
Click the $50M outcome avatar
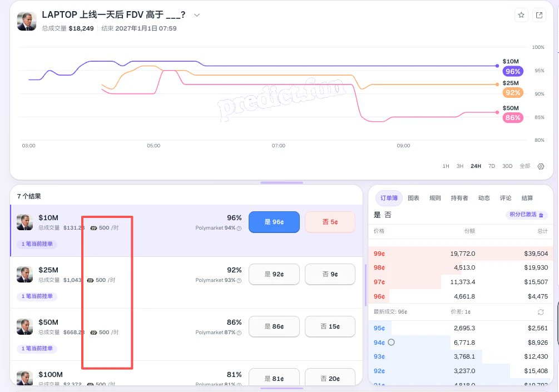pos(24,327)
